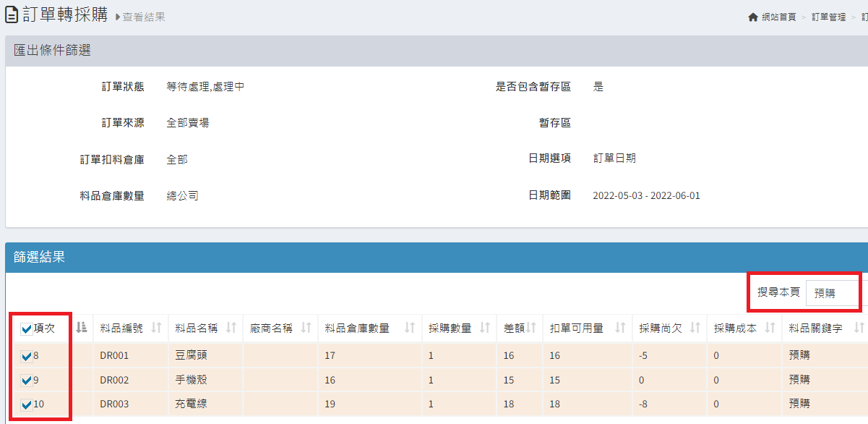
Task: Sort by 項次 column sort icon
Action: click(x=82, y=328)
